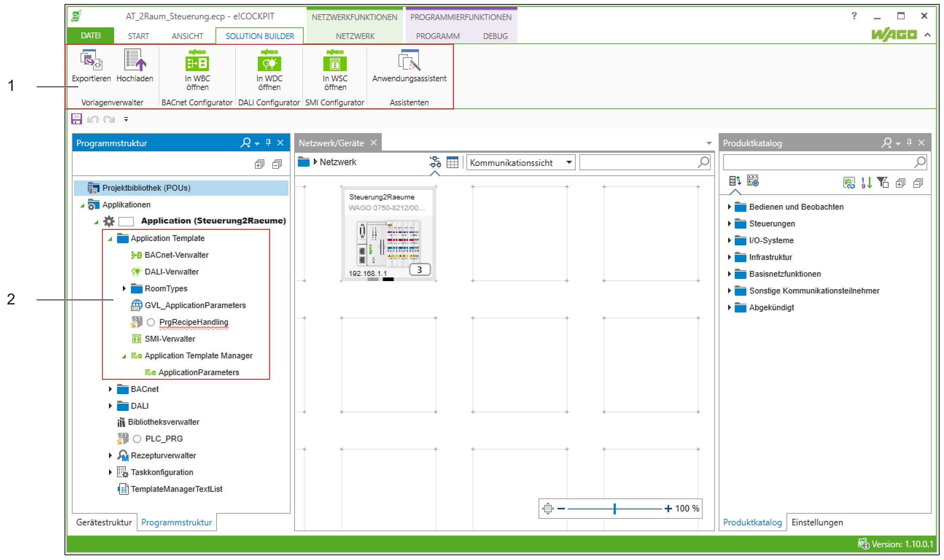The height and width of the screenshot is (560, 944).
Task: Expand the BACnet folder in tree
Action: point(110,389)
